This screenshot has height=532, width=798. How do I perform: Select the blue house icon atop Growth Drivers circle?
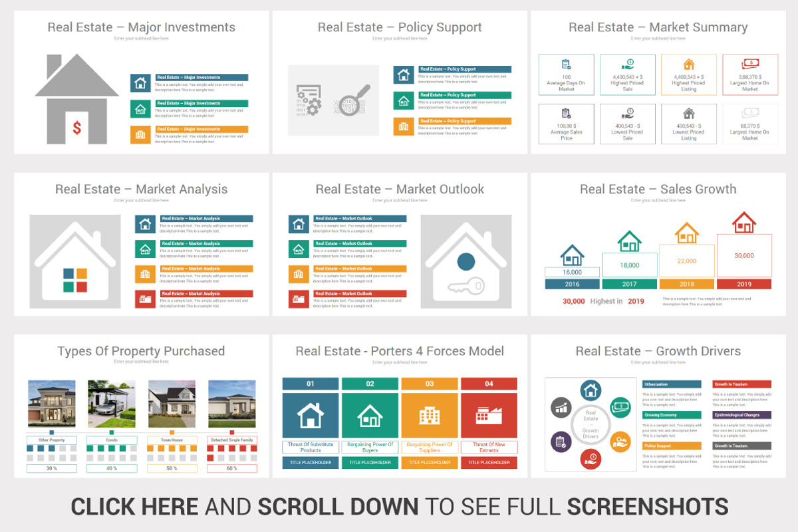(591, 390)
